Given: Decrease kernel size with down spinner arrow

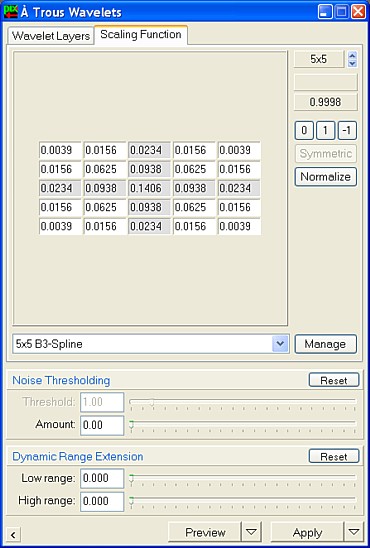Looking at the screenshot, I should point(353,63).
